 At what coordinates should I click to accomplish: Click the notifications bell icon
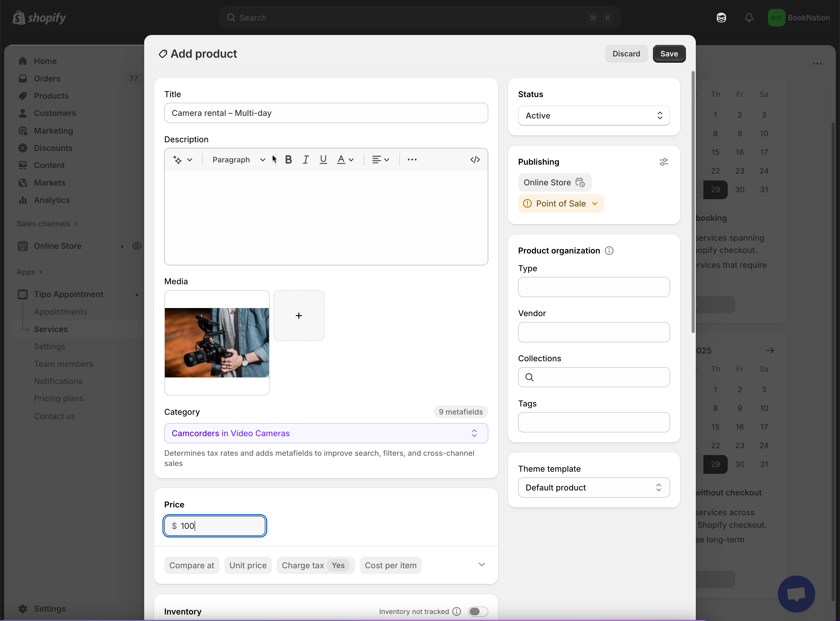pyautogui.click(x=749, y=18)
